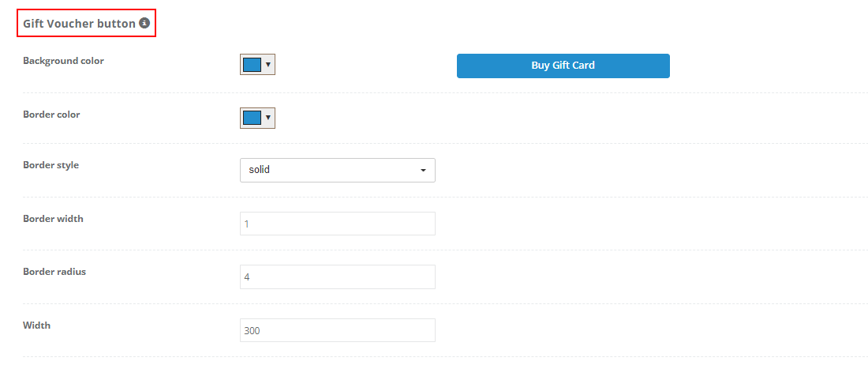This screenshot has width=868, height=365.
Task: Click the Buy Gift Card preview button
Action: (563, 66)
